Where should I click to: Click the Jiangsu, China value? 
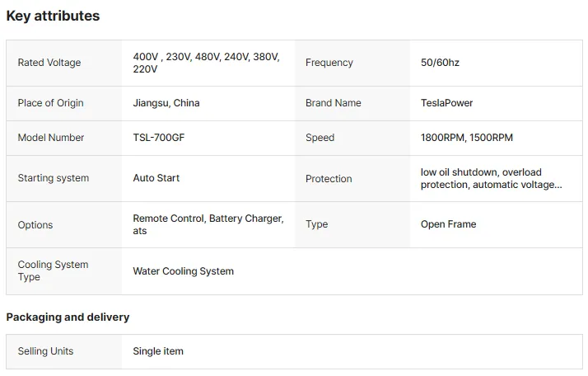[166, 103]
